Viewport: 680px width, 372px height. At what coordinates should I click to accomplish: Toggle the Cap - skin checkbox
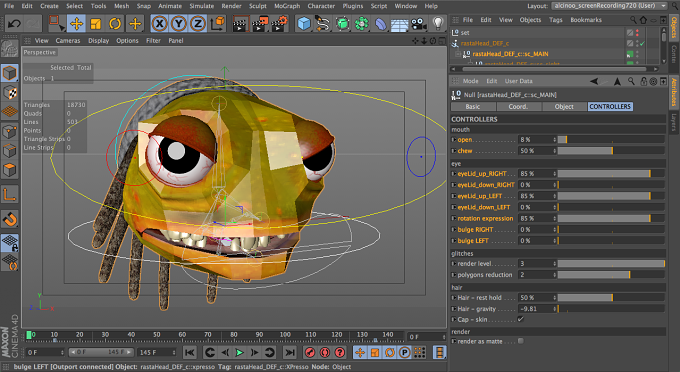[x=520, y=320]
